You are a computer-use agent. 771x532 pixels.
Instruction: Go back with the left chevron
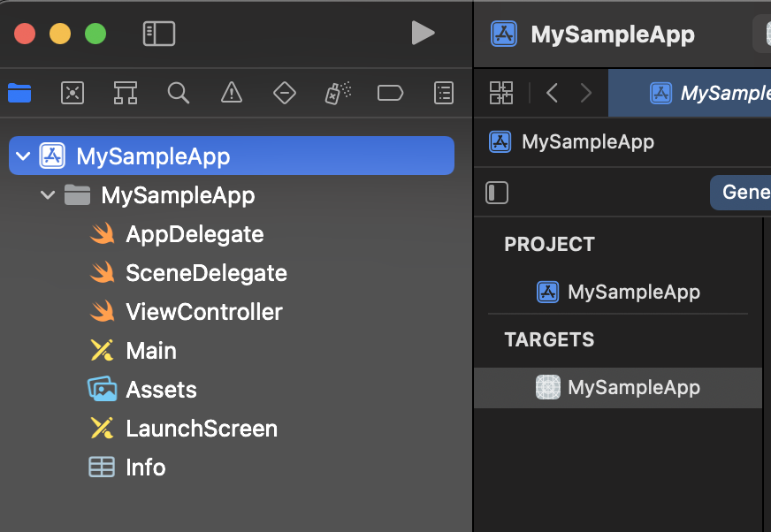tap(553, 93)
